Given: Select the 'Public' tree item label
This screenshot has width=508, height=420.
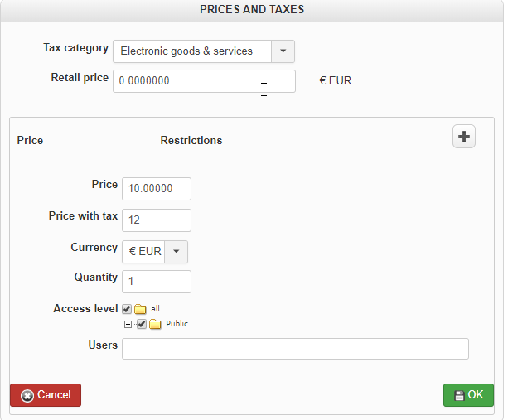Looking at the screenshot, I should (177, 324).
